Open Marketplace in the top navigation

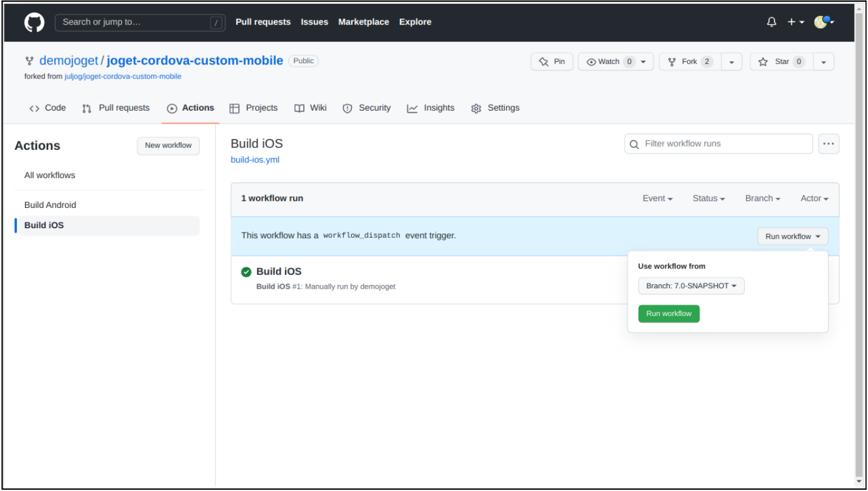[363, 22]
